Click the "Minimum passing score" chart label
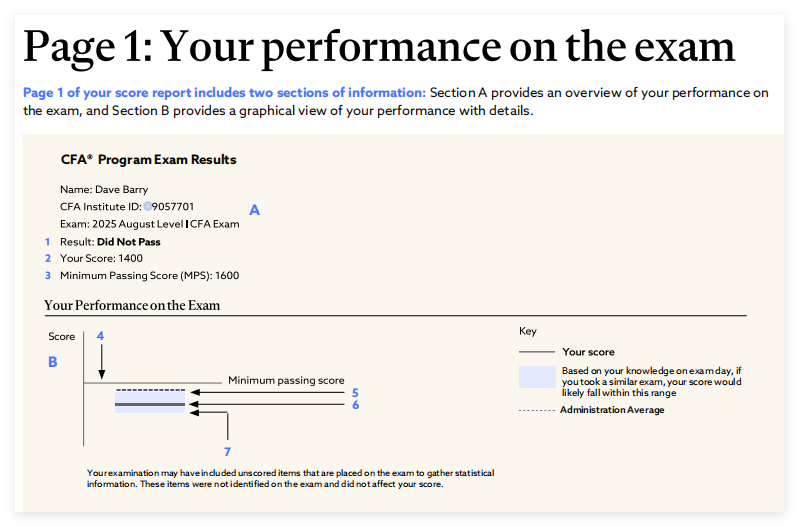The height and width of the screenshot is (527, 799). pos(286,381)
